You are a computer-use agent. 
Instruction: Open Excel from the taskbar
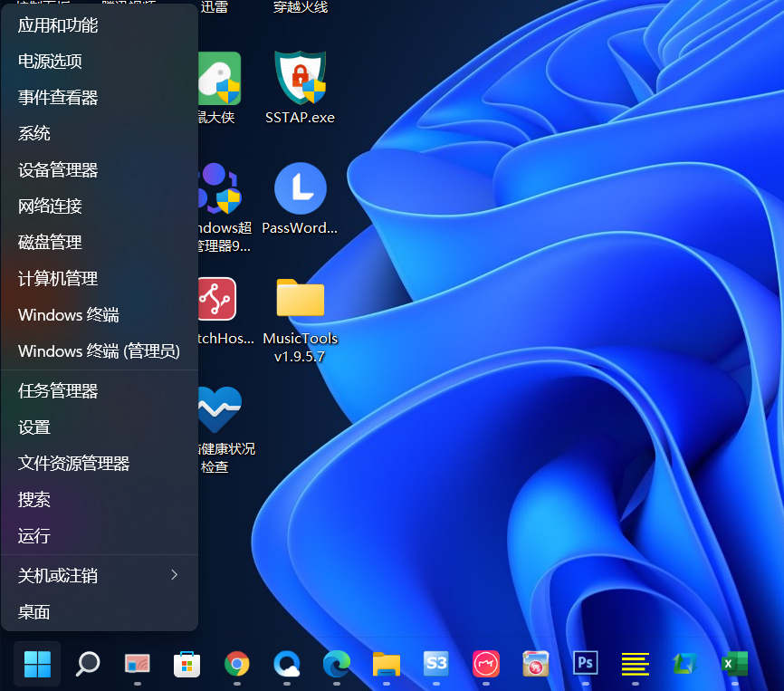click(x=734, y=664)
